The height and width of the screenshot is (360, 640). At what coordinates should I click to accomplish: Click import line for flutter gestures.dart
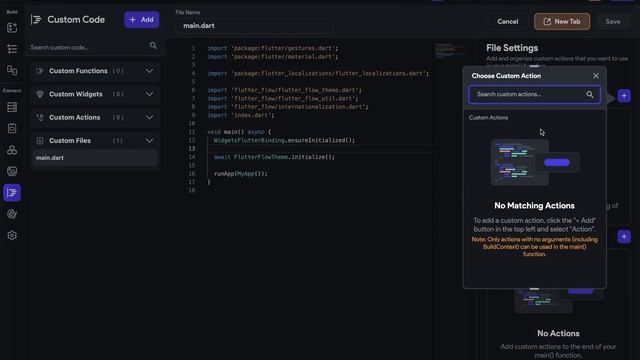click(x=273, y=49)
